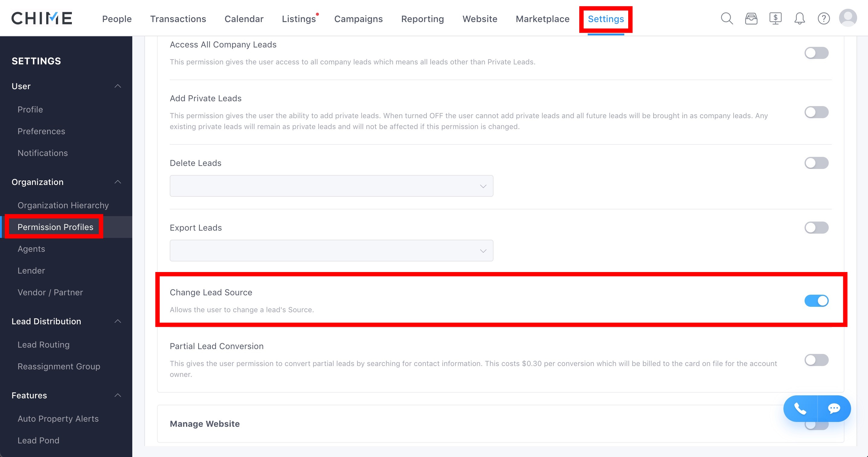
Task: Switch to the Website tab
Action: pos(480,19)
